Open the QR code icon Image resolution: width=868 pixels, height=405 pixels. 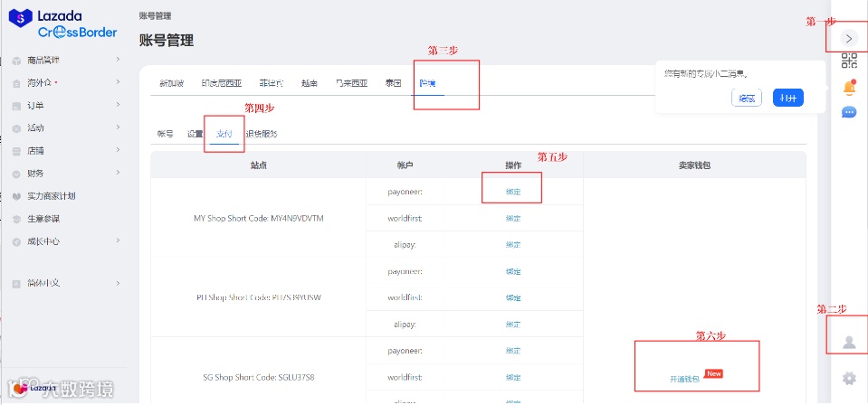pos(849,61)
